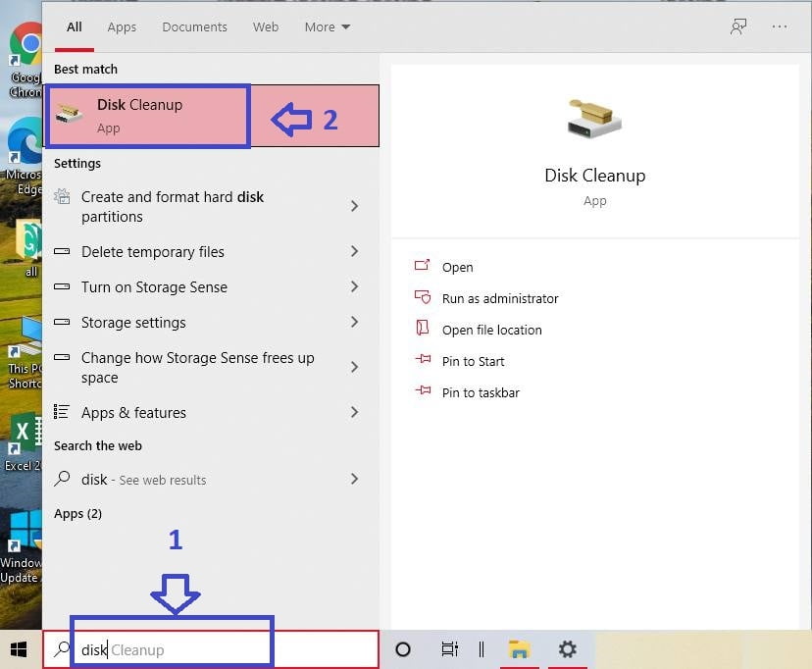Switch to the Documents tab

pyautogui.click(x=195, y=26)
